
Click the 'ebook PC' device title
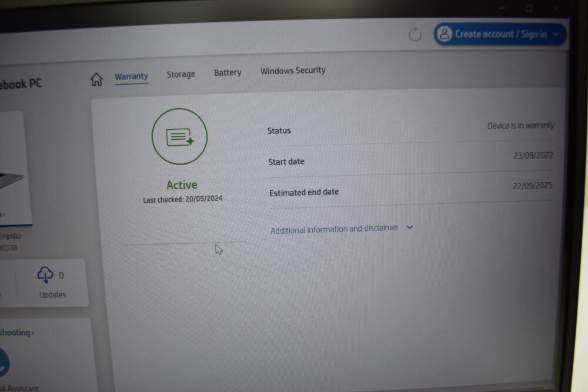(20, 83)
